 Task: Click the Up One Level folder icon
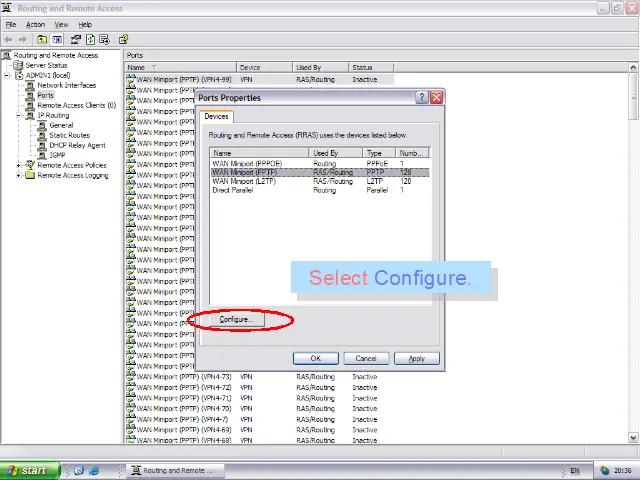tap(42, 40)
